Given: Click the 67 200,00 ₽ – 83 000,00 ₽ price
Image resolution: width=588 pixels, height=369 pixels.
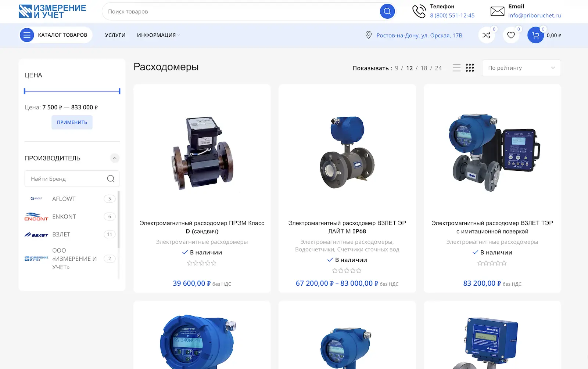Looking at the screenshot, I should [x=337, y=283].
